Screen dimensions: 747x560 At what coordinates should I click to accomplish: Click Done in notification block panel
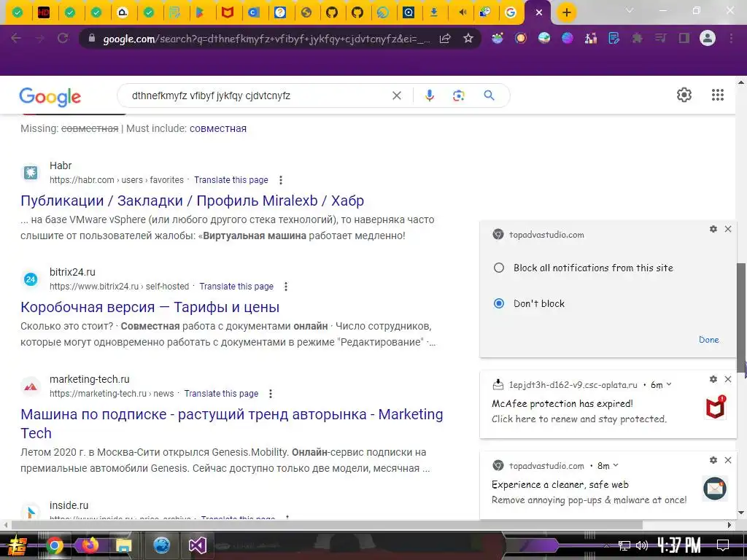[708, 340]
